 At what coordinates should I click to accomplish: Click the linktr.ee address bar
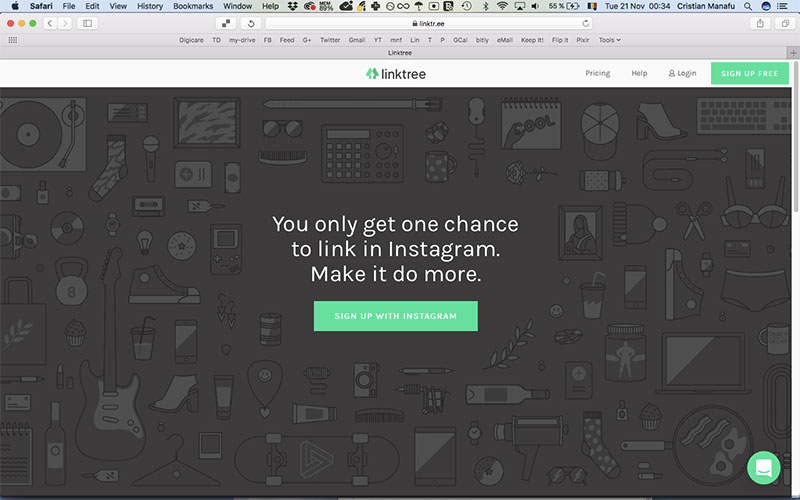coord(429,23)
